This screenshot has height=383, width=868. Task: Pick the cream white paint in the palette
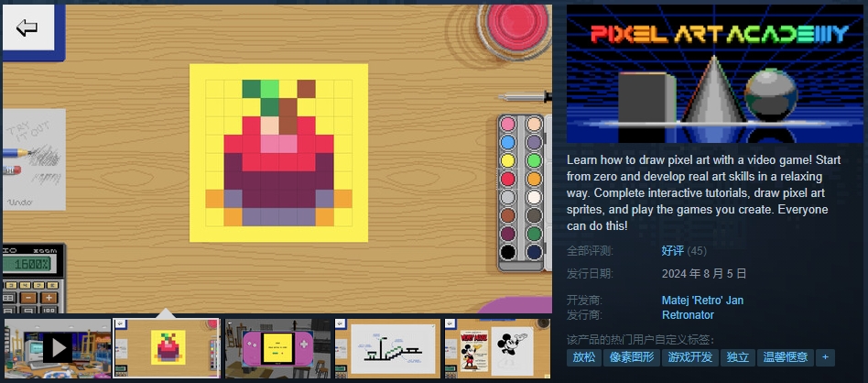click(534, 197)
